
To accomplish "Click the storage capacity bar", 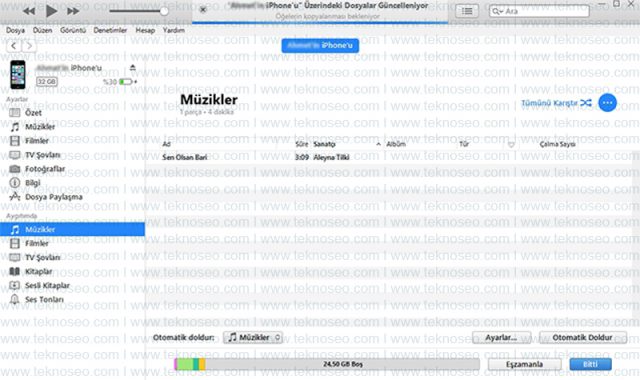I will (327, 364).
